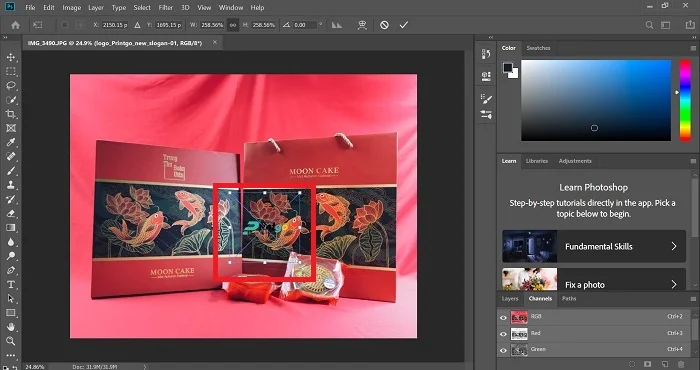The width and height of the screenshot is (700, 370).
Task: Toggle relative positioning triangle icon
Action: (x=137, y=25)
